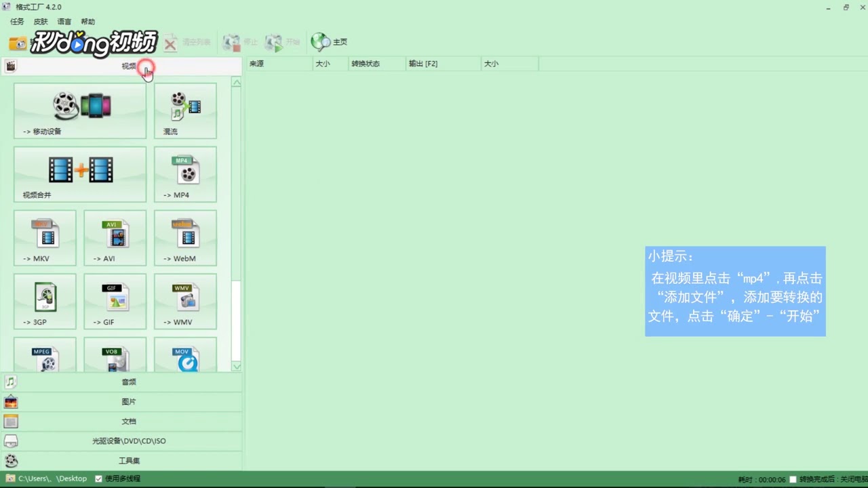Click the video list scrollbar thumb

[236, 320]
